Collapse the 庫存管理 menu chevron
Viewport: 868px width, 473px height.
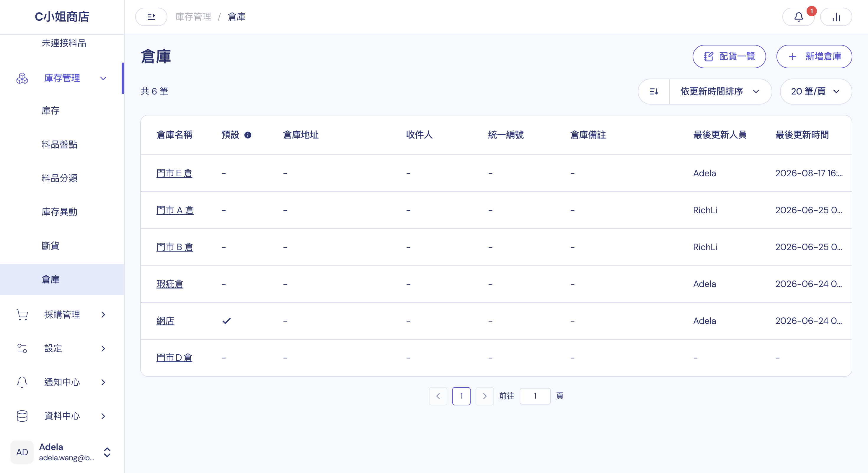click(x=103, y=78)
